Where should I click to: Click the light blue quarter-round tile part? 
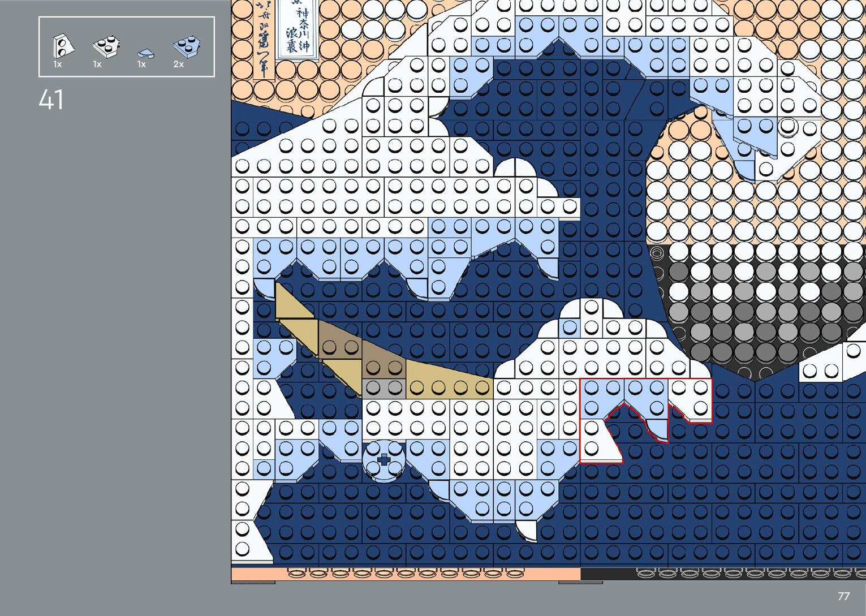145,54
